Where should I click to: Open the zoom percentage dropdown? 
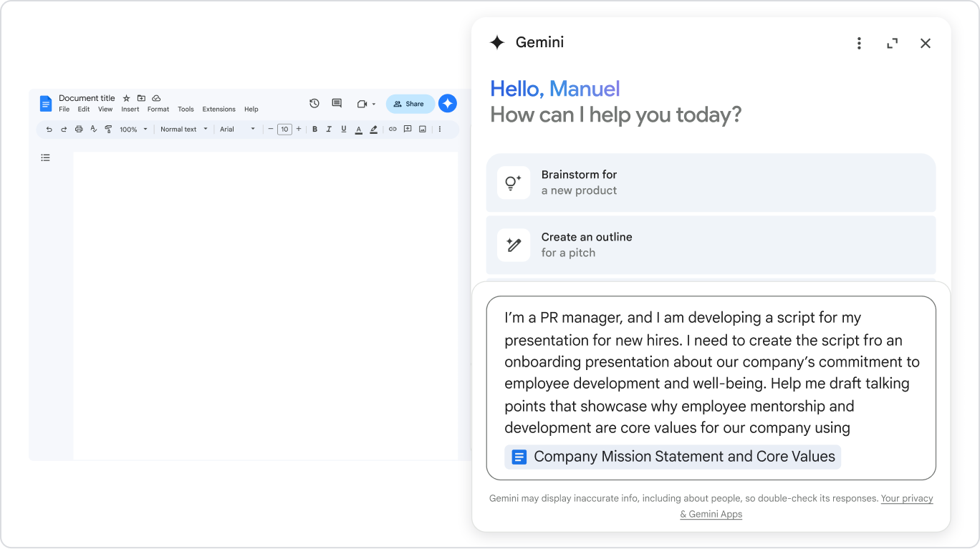tap(132, 130)
